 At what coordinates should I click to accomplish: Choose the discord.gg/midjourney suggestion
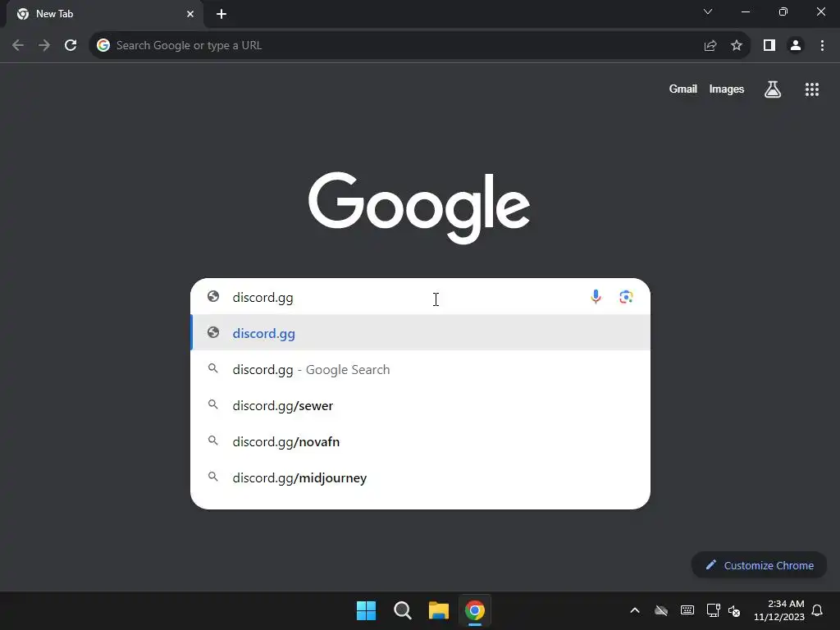[x=421, y=477]
